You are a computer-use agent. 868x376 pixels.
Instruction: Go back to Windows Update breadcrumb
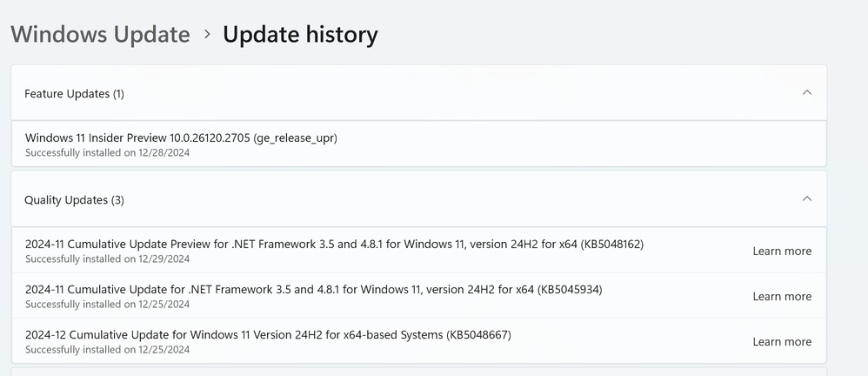coord(100,35)
